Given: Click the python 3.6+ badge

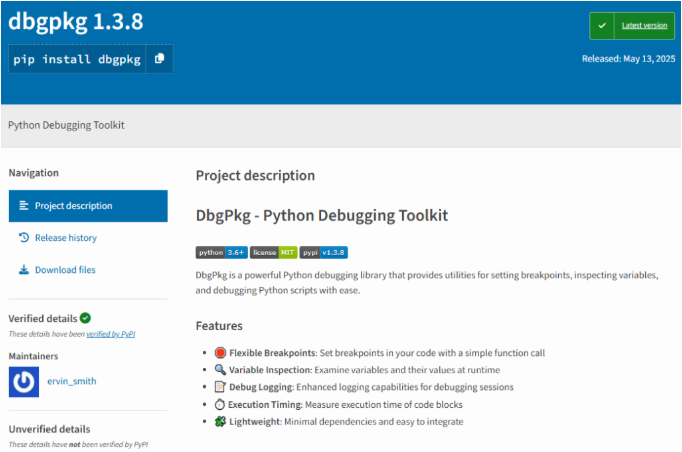Looking at the screenshot, I should click(221, 252).
